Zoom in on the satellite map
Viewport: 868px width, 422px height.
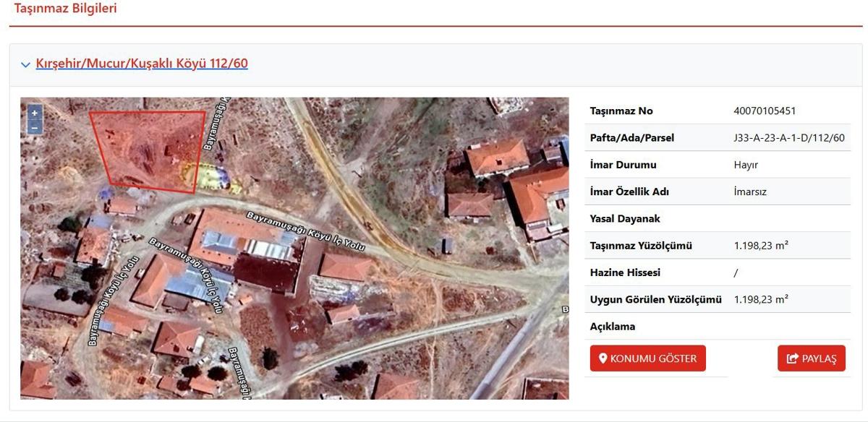[x=34, y=113]
